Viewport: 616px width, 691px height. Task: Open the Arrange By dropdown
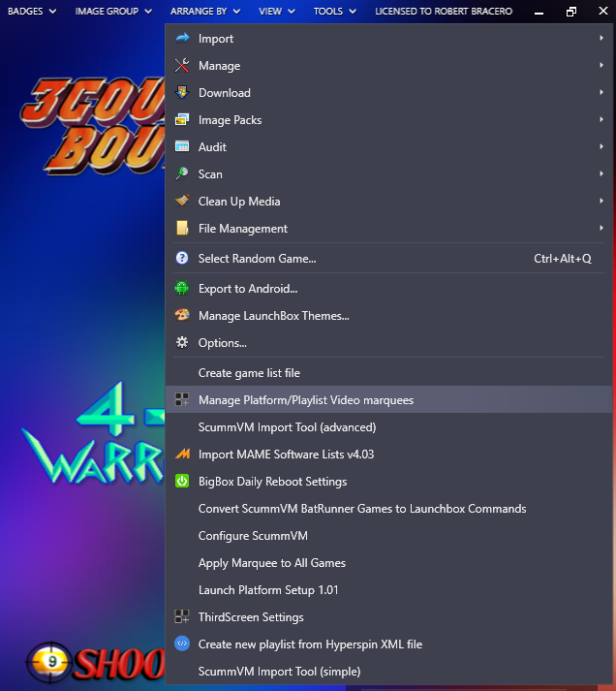click(205, 11)
